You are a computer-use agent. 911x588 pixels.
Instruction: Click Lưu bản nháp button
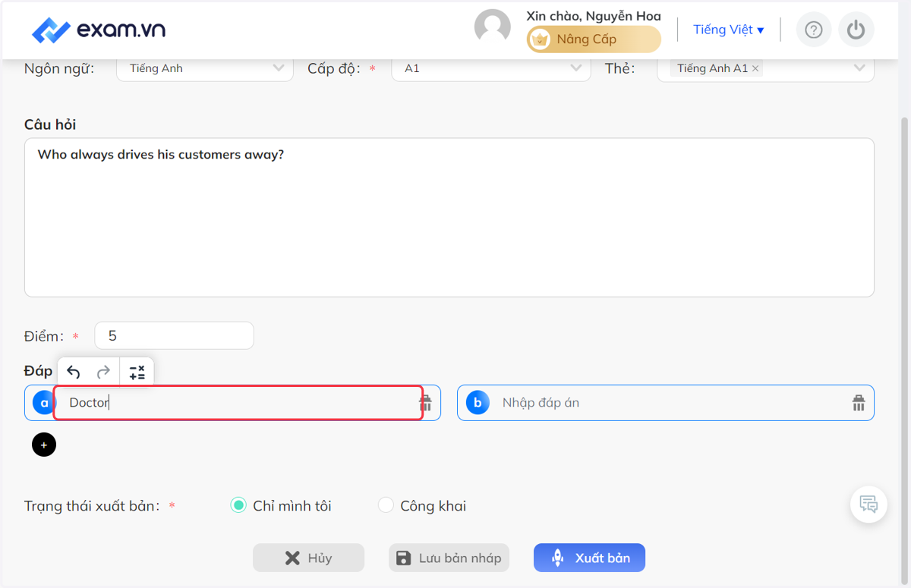(x=449, y=558)
